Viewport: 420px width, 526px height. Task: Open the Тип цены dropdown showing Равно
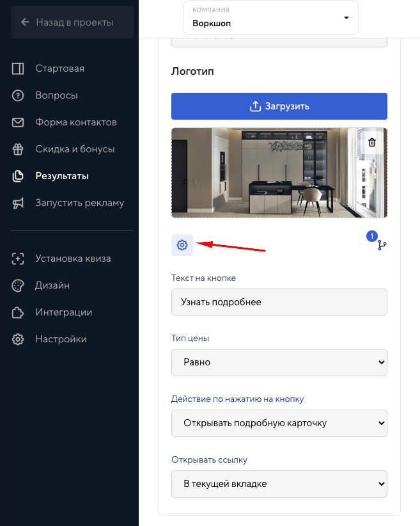tap(279, 362)
